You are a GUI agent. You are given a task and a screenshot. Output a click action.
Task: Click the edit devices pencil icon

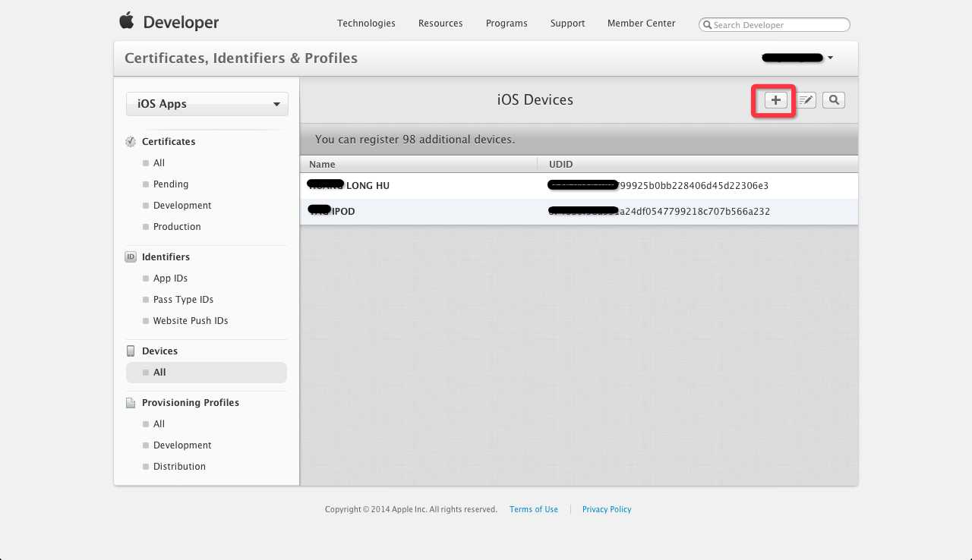coord(806,100)
